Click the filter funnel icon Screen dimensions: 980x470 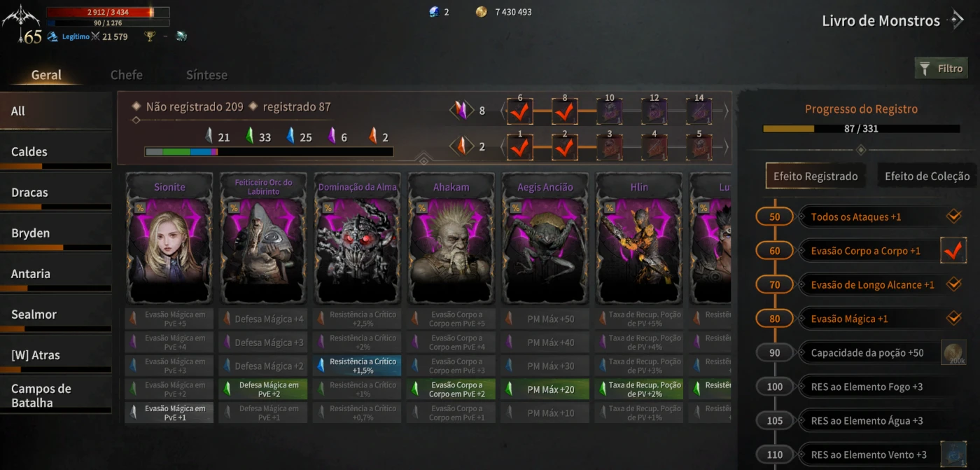(x=925, y=69)
